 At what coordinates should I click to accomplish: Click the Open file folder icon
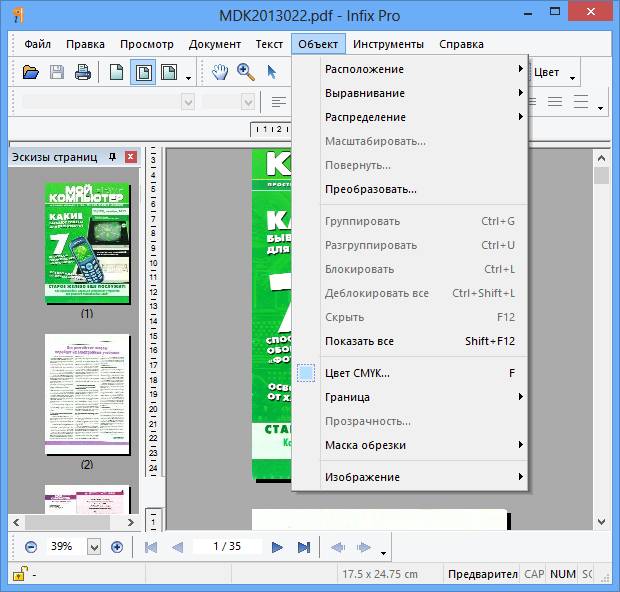[30, 72]
